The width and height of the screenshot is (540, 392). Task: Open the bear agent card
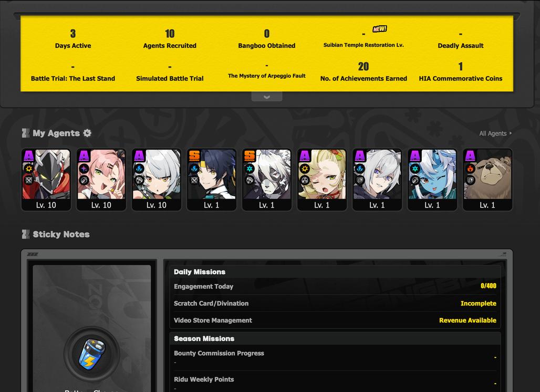pos(487,180)
